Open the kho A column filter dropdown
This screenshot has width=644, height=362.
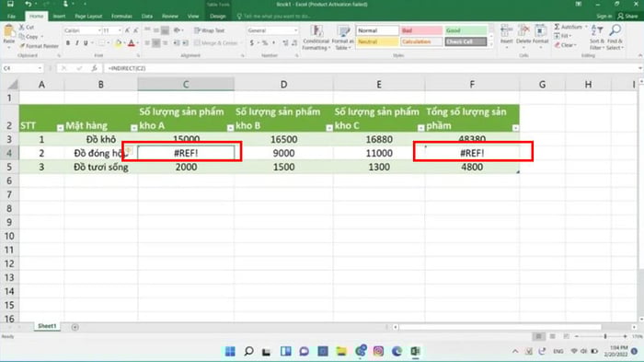pos(230,128)
